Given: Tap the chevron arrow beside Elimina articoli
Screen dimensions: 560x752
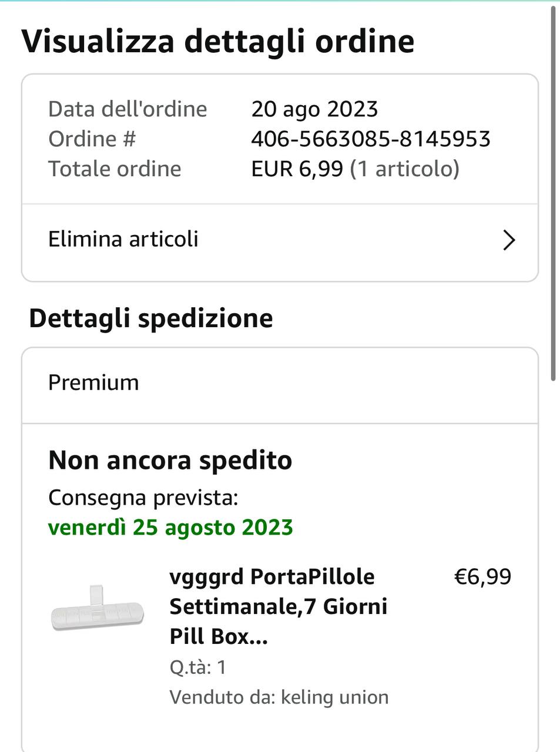Looking at the screenshot, I should 509,240.
